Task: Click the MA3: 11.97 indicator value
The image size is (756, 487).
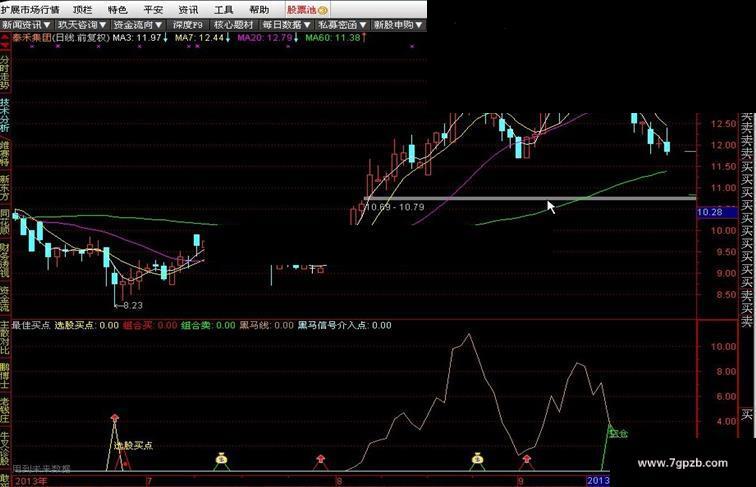Action: coord(136,38)
